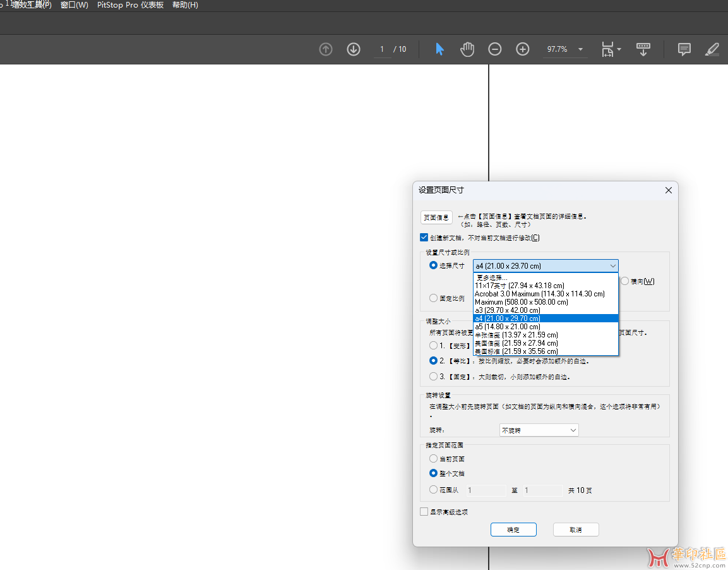Select the arrow selection tool

click(439, 49)
